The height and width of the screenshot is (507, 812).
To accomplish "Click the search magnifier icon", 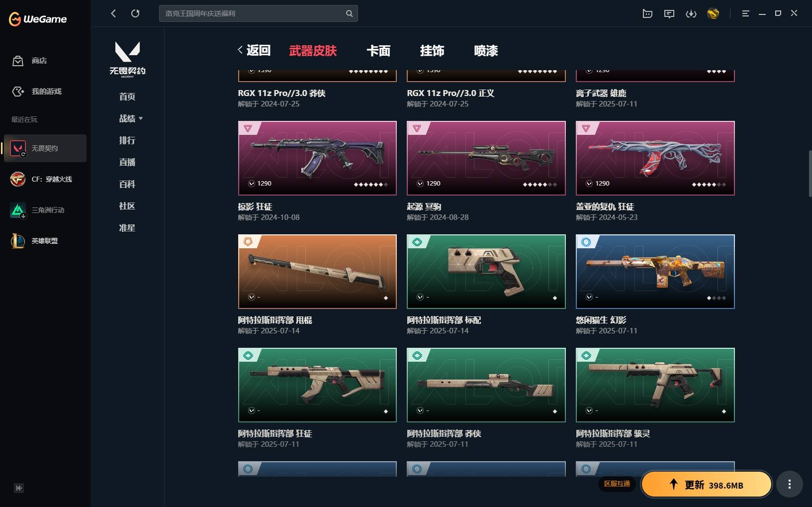I will coord(349,13).
